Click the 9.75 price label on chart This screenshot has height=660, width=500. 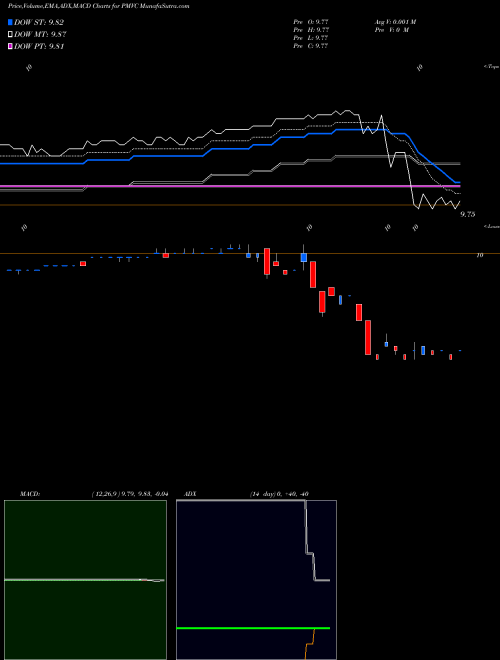pos(468,214)
